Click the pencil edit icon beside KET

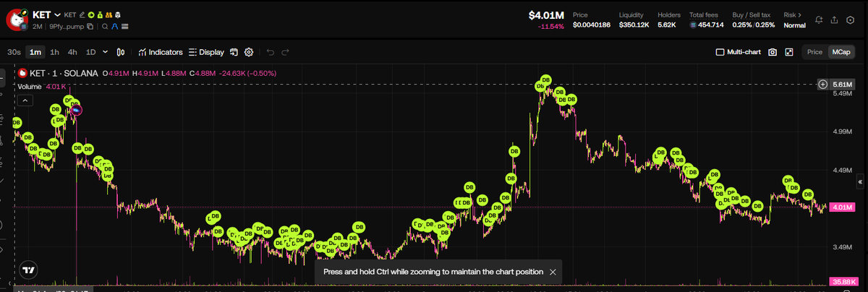[x=82, y=14]
